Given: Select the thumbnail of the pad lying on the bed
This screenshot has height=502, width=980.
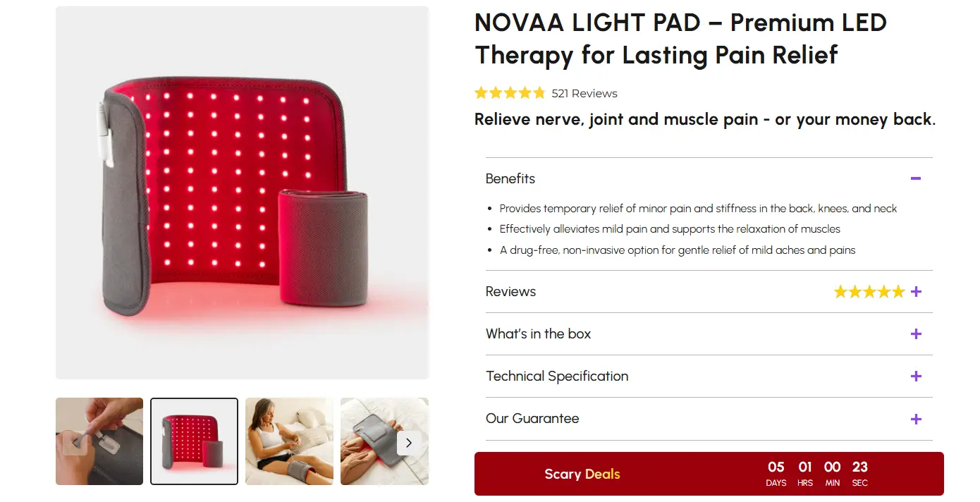Looking at the screenshot, I should click(x=384, y=441).
